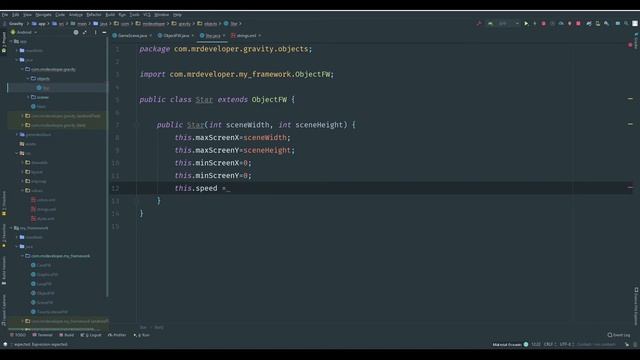Click ObjectFW in the class declaration
The image size is (640, 360).
[269, 100]
